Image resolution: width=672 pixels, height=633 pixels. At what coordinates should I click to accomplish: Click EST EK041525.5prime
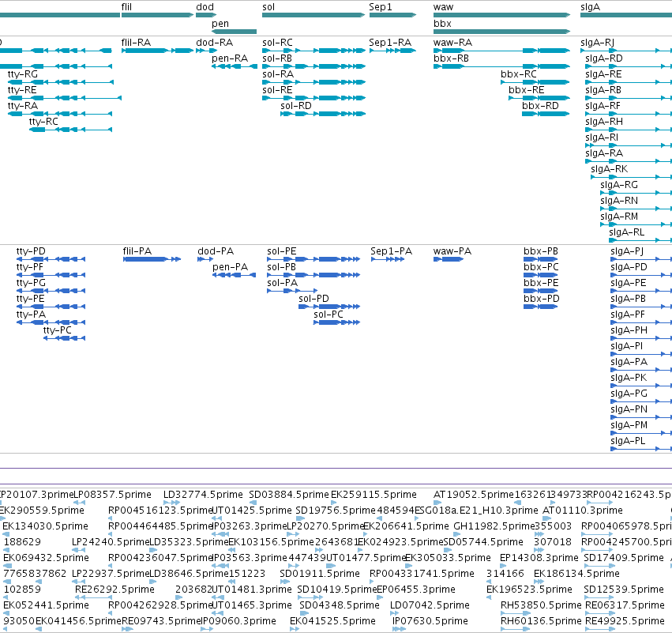[x=295, y=629]
